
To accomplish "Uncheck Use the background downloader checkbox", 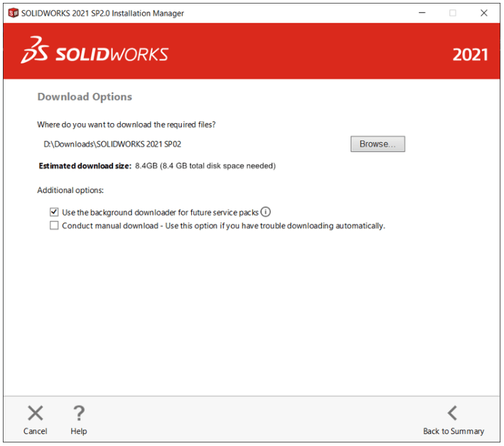I will click(x=54, y=212).
